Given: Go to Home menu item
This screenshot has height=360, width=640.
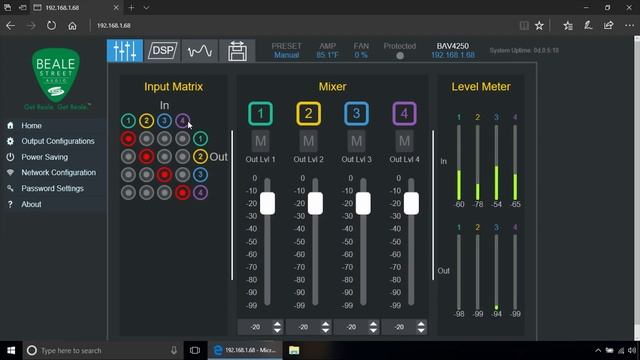Looking at the screenshot, I should pyautogui.click(x=31, y=126).
